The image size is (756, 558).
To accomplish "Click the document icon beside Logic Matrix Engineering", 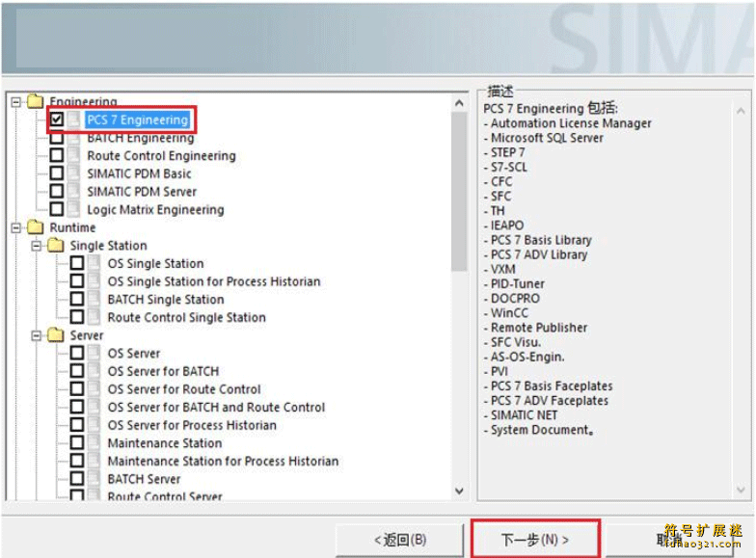I will [73, 209].
